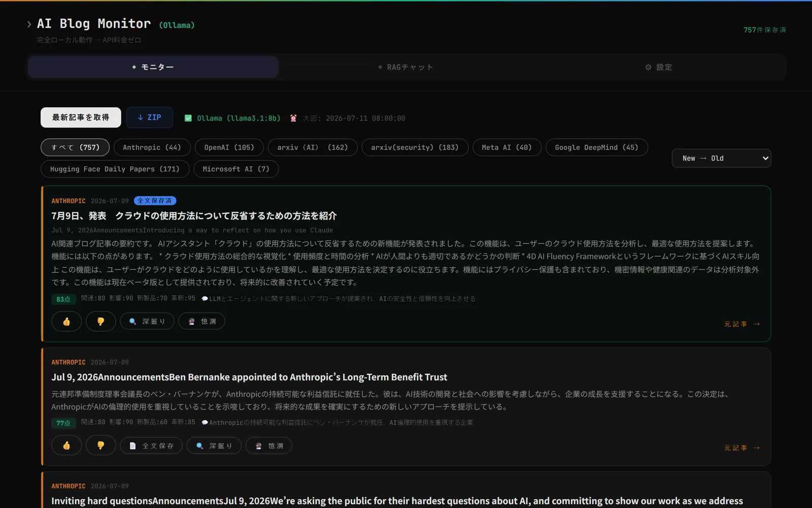Filter by OpenAI (105)

coord(229,147)
